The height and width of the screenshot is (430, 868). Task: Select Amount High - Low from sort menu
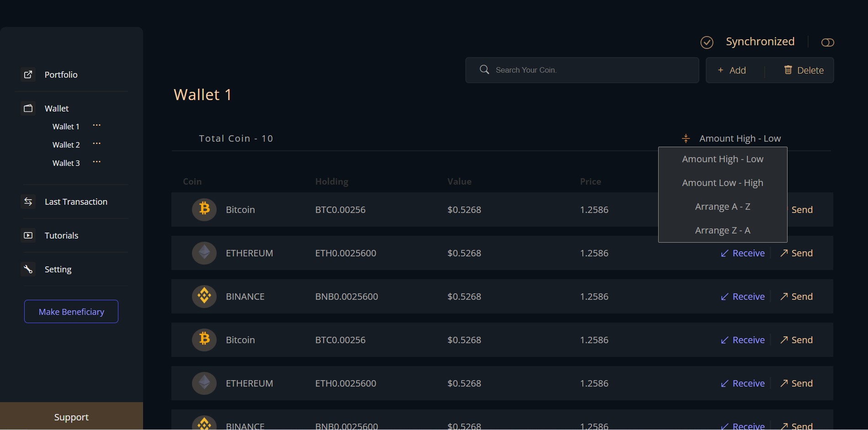723,159
